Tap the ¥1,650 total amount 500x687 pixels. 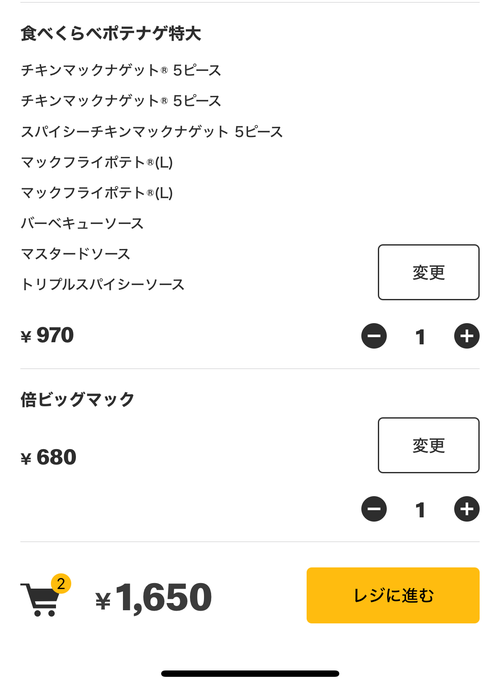(x=153, y=597)
